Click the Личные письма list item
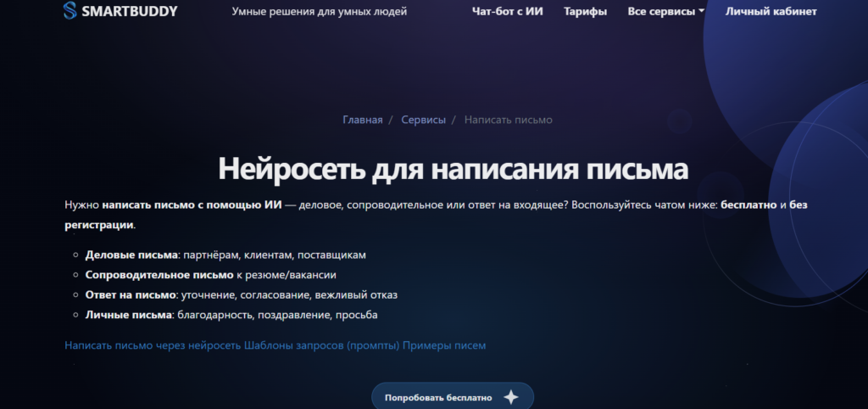 tap(231, 315)
